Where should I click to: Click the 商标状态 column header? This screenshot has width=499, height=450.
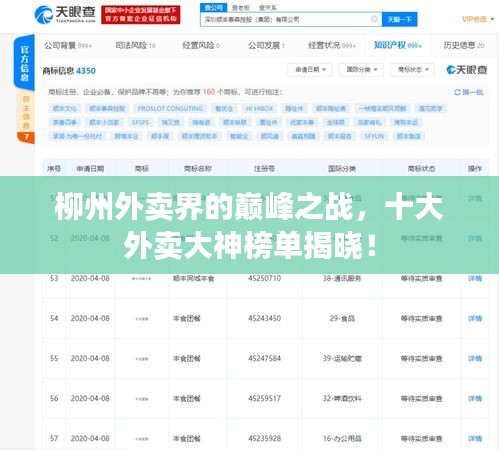422,169
